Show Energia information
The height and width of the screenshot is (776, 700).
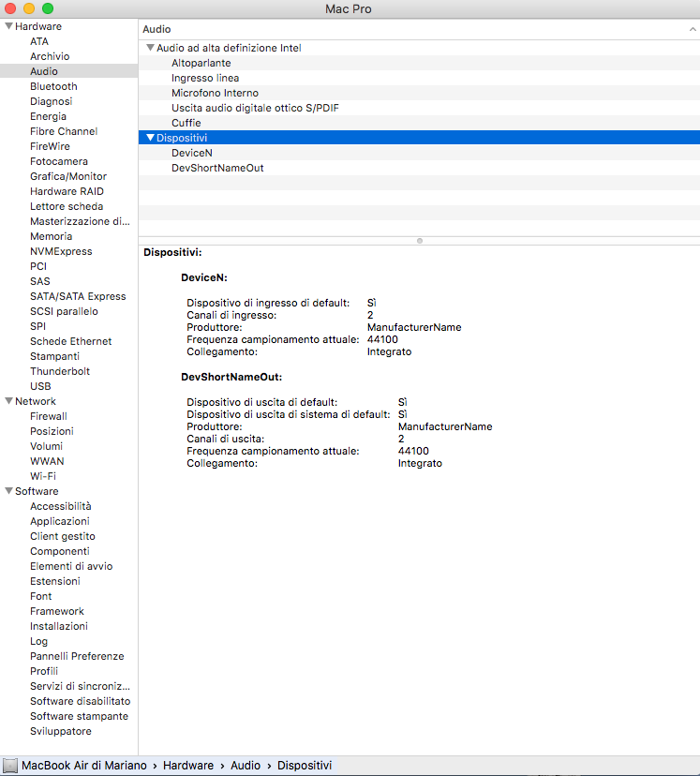point(48,116)
